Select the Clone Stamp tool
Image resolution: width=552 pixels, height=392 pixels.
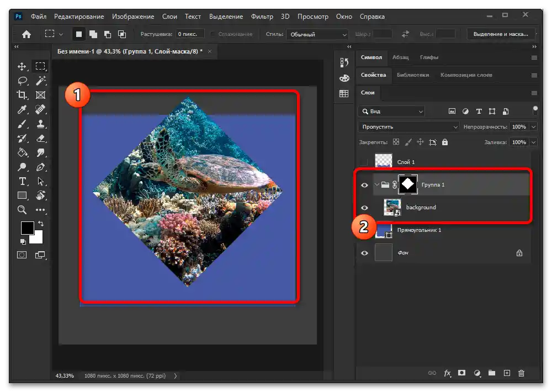click(x=40, y=124)
